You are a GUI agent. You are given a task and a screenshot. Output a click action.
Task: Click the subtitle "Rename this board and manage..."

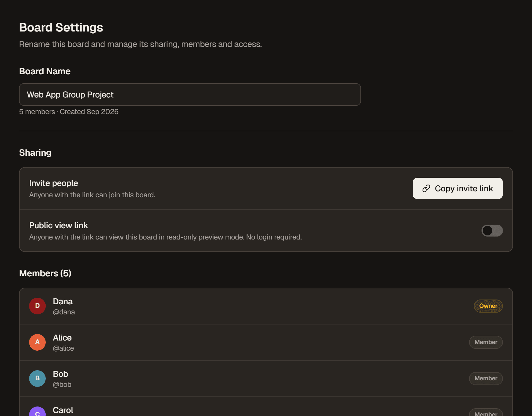(140, 44)
